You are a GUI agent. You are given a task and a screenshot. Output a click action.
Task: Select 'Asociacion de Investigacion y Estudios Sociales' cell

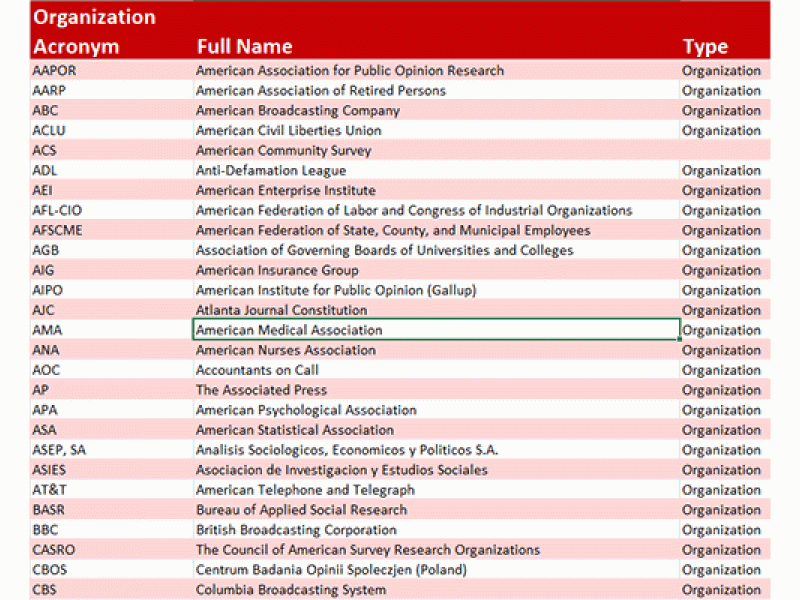436,469
